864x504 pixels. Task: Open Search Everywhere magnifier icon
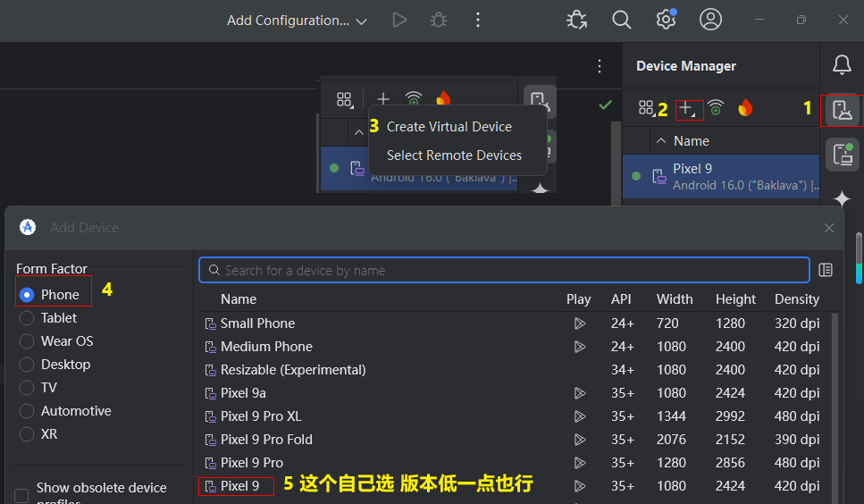tap(622, 20)
